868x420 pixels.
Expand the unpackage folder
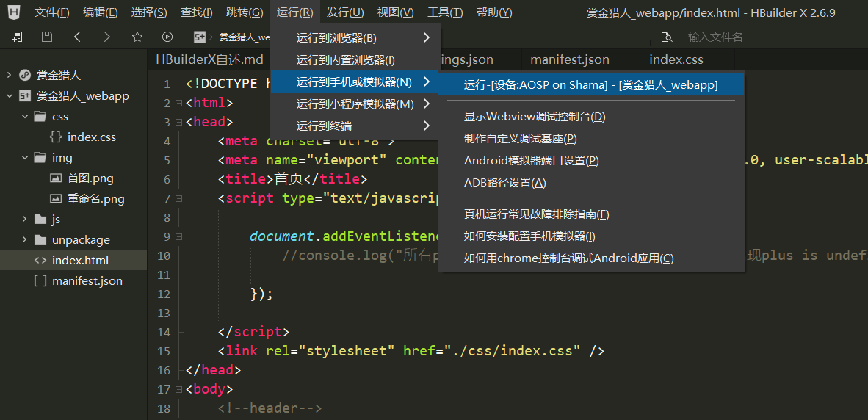point(24,240)
